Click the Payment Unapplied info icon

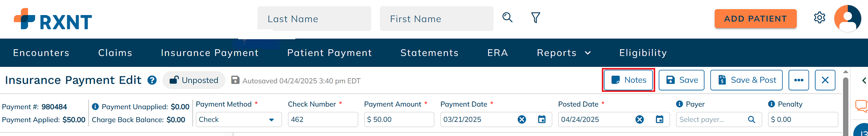(x=95, y=107)
